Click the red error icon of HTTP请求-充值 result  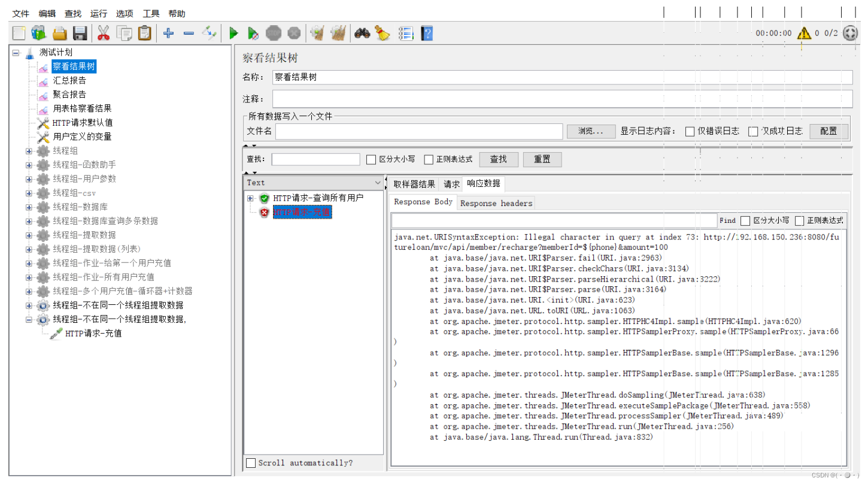(264, 213)
